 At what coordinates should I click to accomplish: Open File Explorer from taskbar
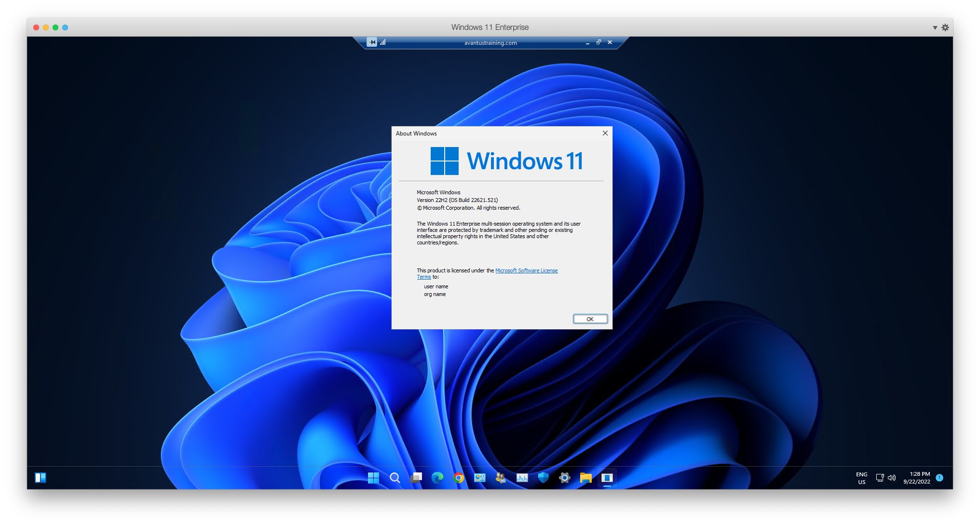586,478
